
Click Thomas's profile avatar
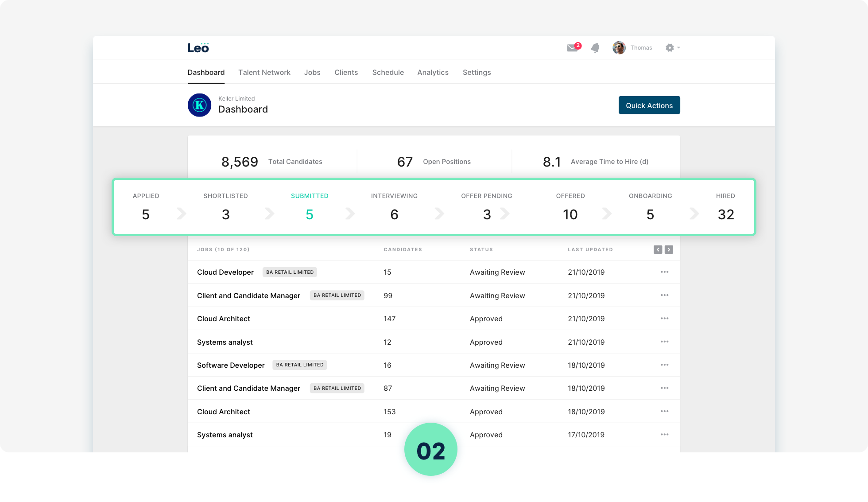pos(619,48)
